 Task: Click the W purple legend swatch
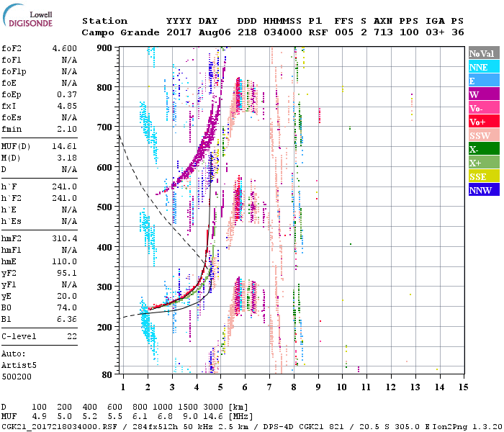pos(484,94)
